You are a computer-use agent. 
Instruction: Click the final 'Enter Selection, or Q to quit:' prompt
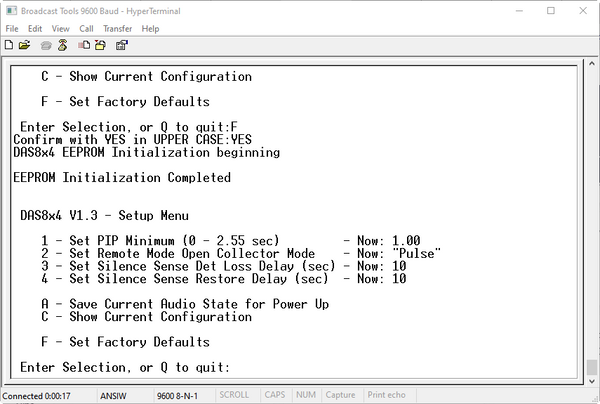point(125,367)
